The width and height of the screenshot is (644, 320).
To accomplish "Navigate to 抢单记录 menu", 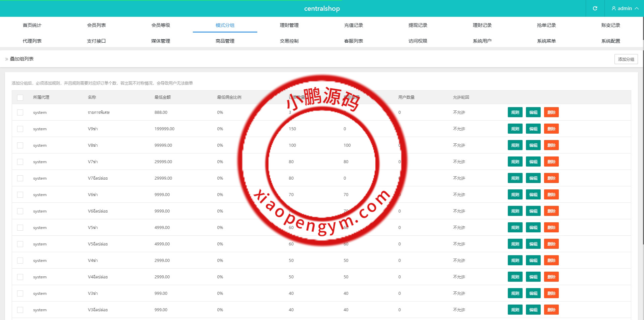I will point(546,25).
